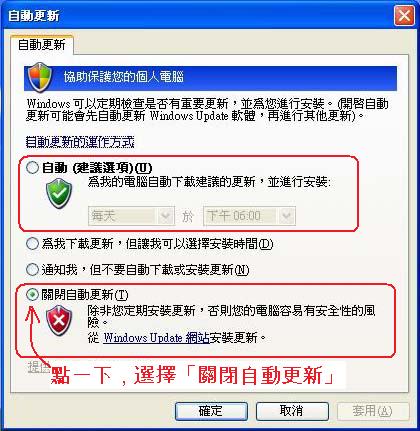
Task: Switch to the 自動更新 tab
Action: coord(42,45)
